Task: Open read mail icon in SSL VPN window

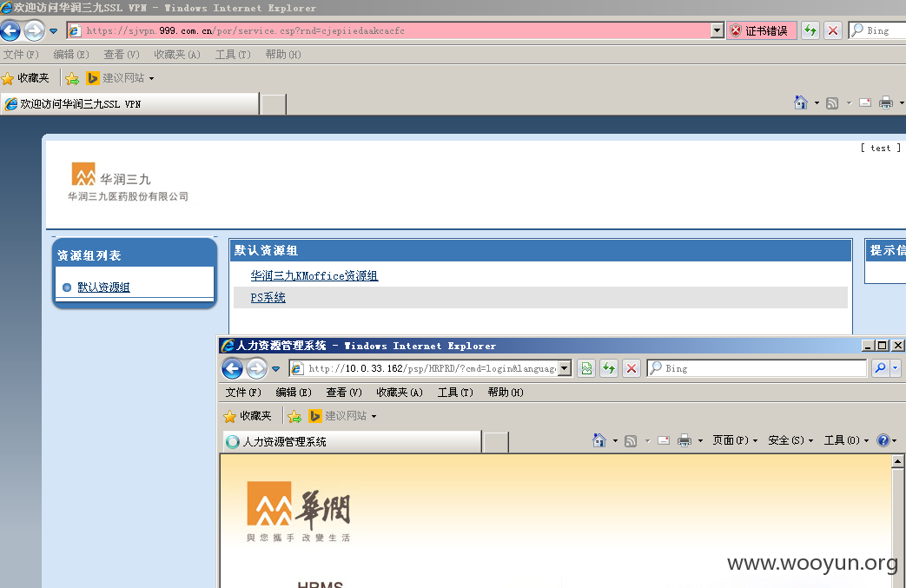Action: pos(865,102)
